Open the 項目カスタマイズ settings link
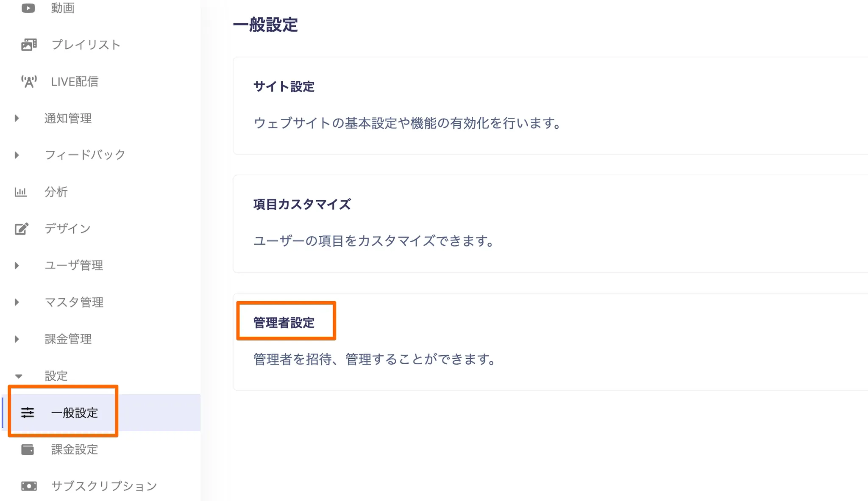This screenshot has width=868, height=501. coord(302,205)
